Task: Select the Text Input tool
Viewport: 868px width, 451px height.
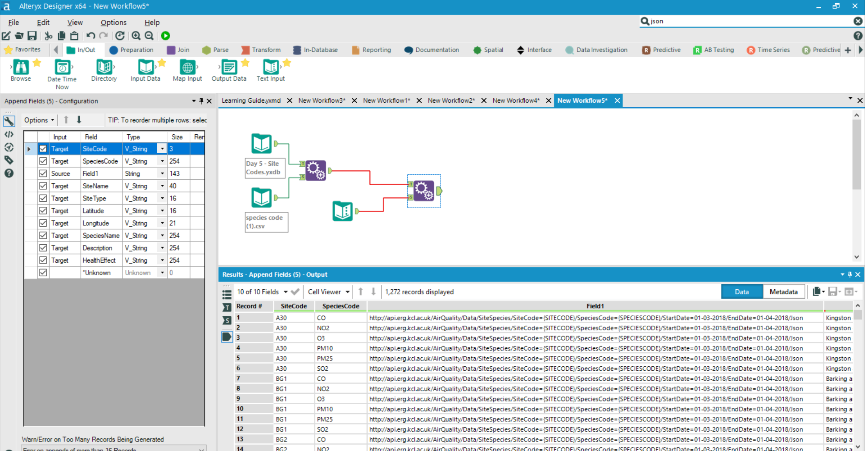Action: [x=270, y=68]
